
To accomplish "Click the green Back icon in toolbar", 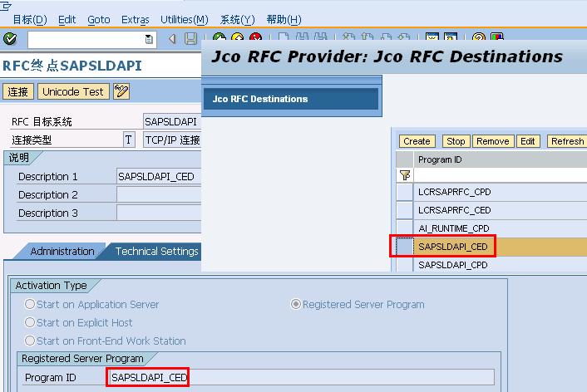I will tap(220, 37).
